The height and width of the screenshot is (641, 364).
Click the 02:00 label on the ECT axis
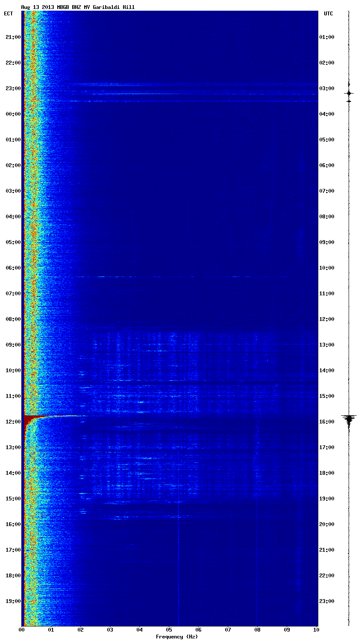[13, 165]
